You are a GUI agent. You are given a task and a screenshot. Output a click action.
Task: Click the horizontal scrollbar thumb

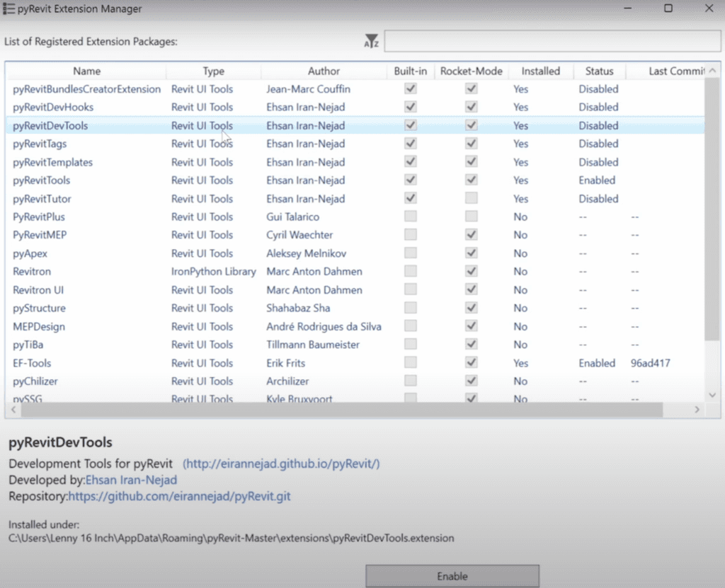pos(342,410)
